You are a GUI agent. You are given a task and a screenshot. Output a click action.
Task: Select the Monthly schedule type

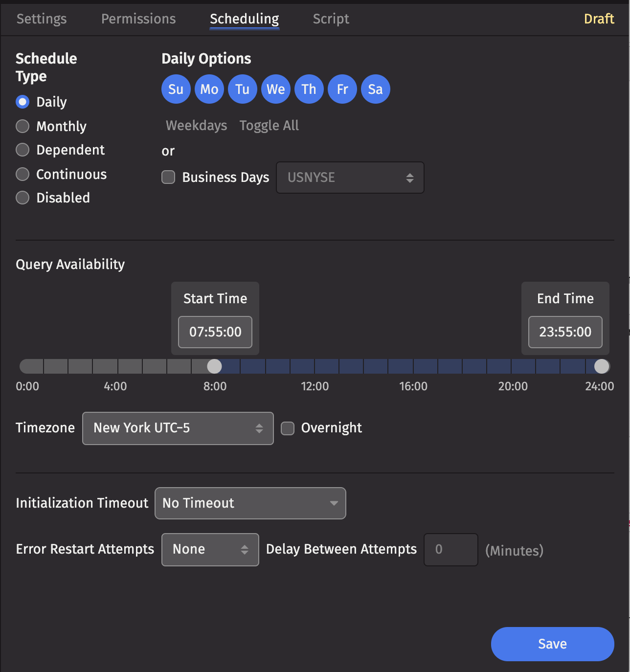[22, 126]
